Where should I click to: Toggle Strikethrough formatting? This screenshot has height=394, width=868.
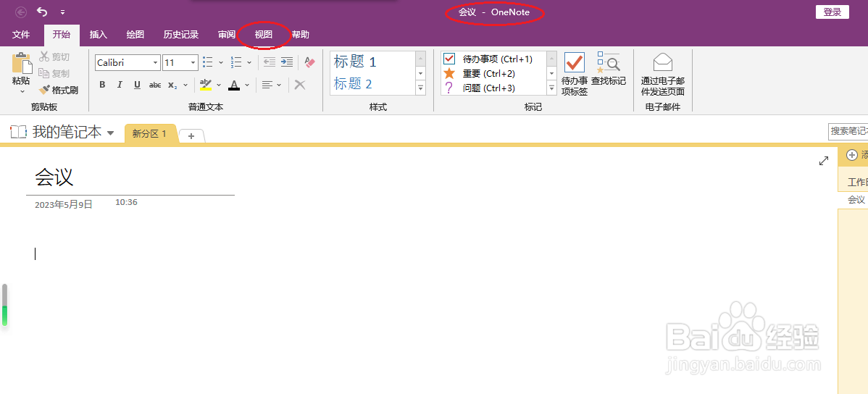(155, 85)
